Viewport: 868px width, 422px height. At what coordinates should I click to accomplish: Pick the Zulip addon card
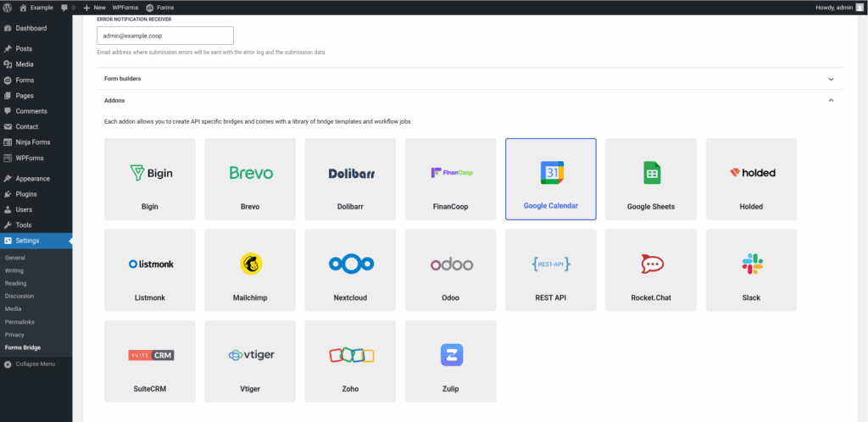(450, 361)
